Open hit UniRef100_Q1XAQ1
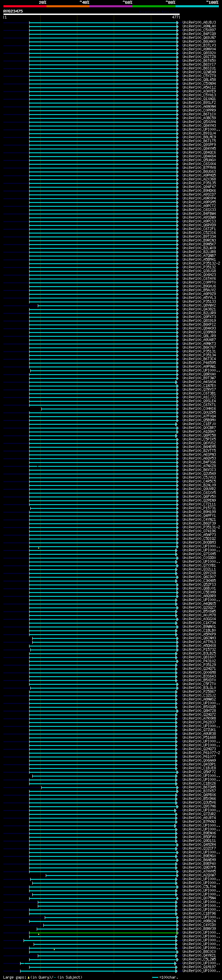 pyautogui.click(x=199, y=99)
